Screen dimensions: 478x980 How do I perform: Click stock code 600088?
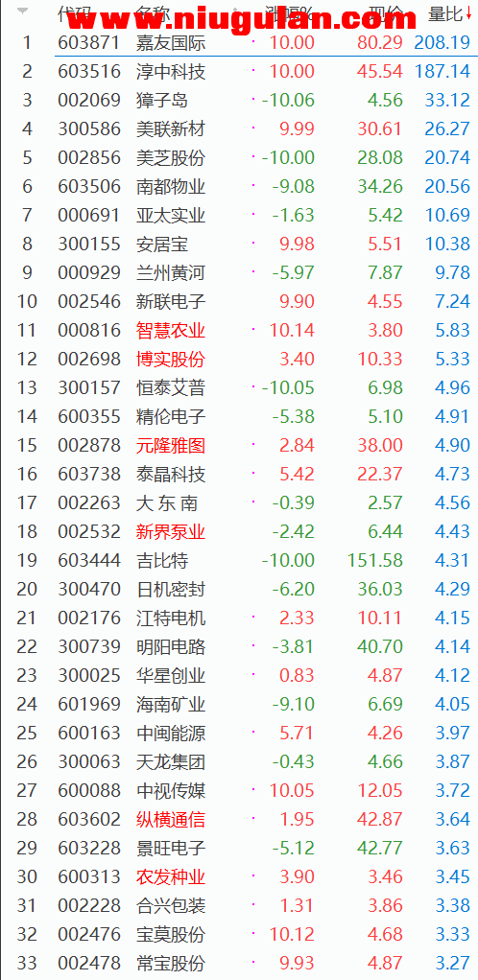tap(89, 791)
